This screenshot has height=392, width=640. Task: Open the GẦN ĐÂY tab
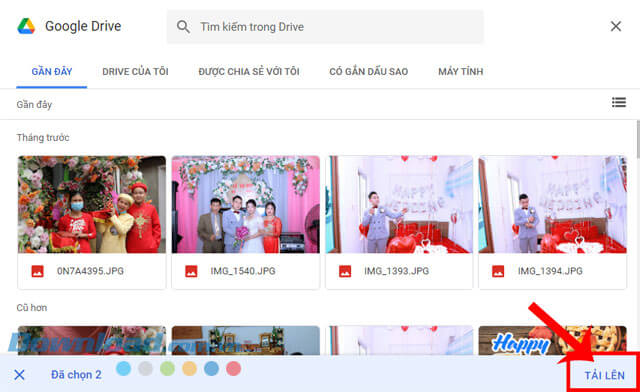click(x=52, y=71)
